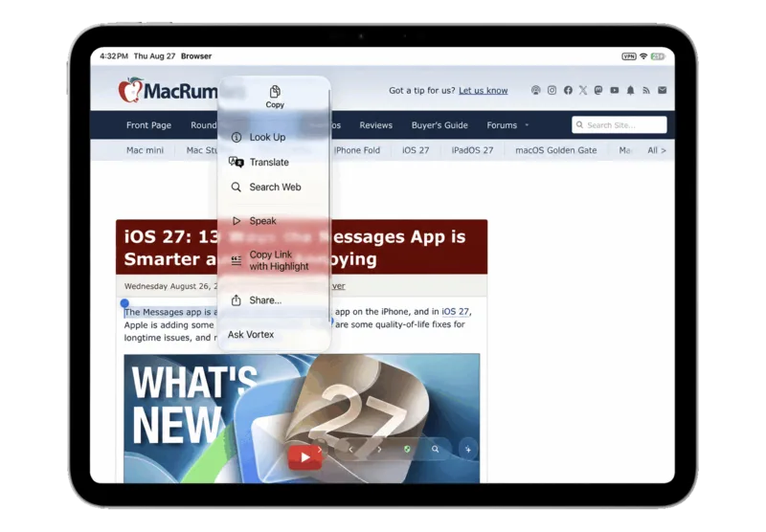Open the Forums nav tab

click(501, 125)
